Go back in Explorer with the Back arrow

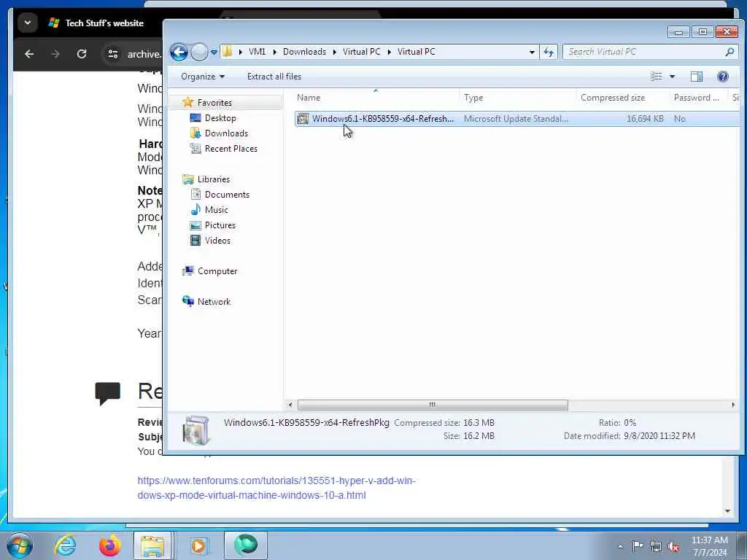[179, 52]
